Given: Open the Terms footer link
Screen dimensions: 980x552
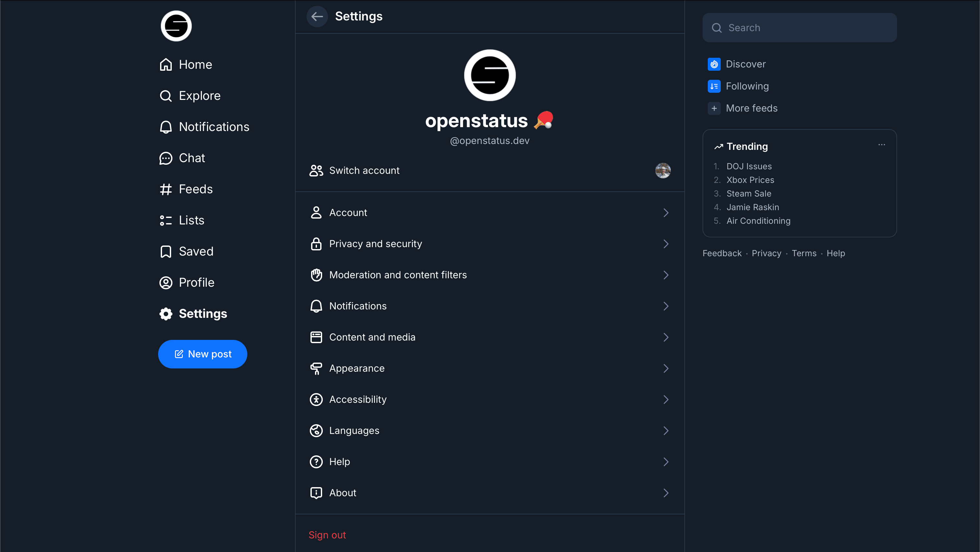Looking at the screenshot, I should pyautogui.click(x=804, y=254).
